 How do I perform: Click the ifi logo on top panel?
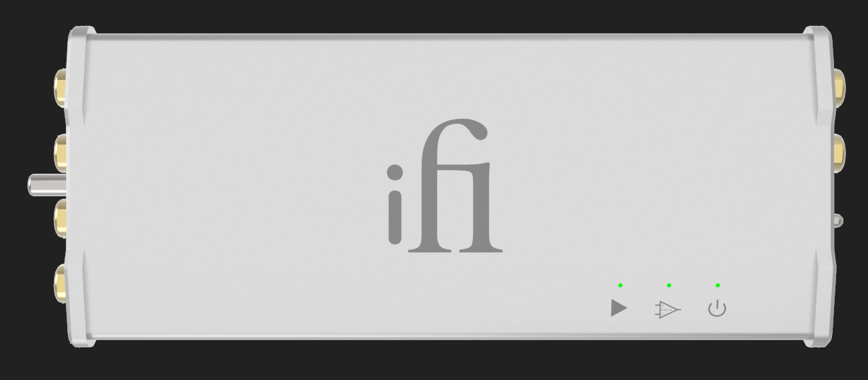[445, 186]
